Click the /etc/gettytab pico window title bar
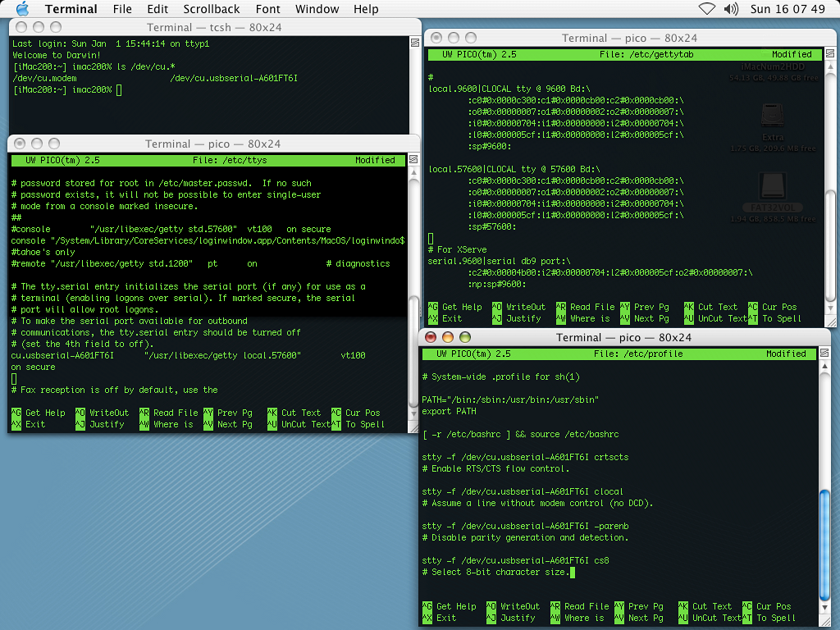Viewport: 840px width, 630px height. point(629,38)
